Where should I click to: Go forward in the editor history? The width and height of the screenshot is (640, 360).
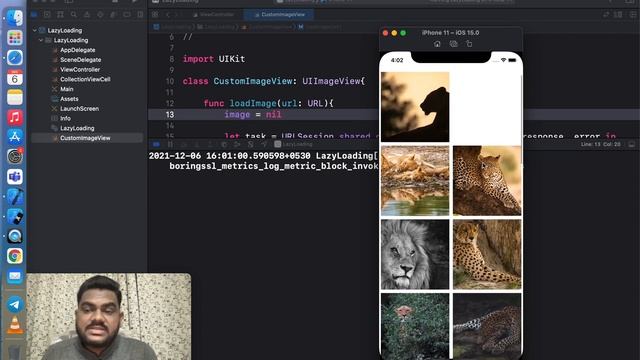coord(176,15)
